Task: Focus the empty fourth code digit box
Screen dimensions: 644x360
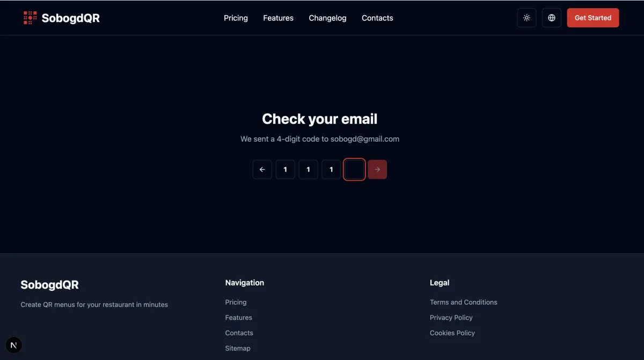Action: [354, 169]
